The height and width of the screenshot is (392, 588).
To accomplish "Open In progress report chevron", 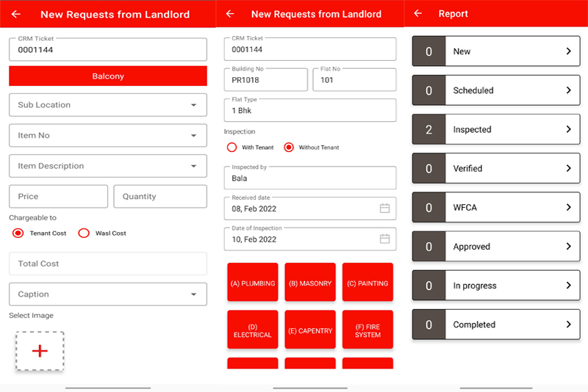I will (568, 286).
